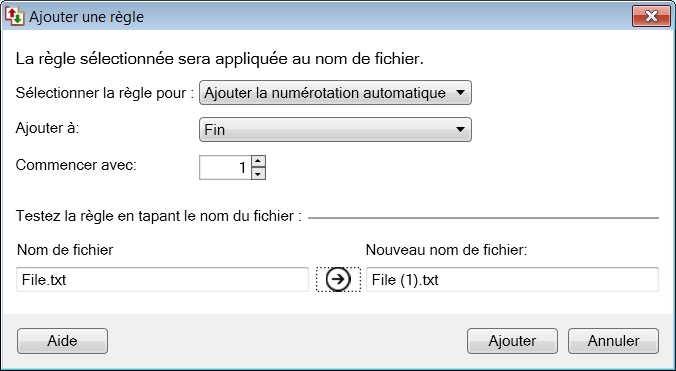Click the Testez la règle section heading
676x371 pixels.
(158, 216)
